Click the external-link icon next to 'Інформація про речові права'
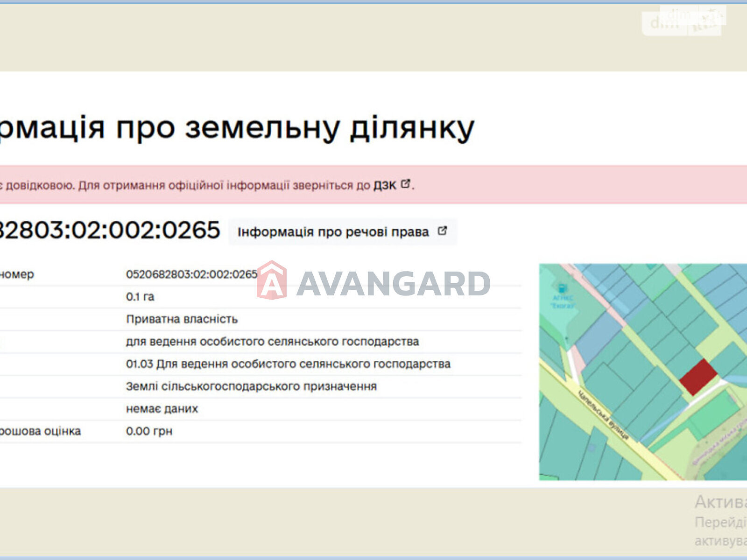The height and width of the screenshot is (560, 747). [443, 231]
